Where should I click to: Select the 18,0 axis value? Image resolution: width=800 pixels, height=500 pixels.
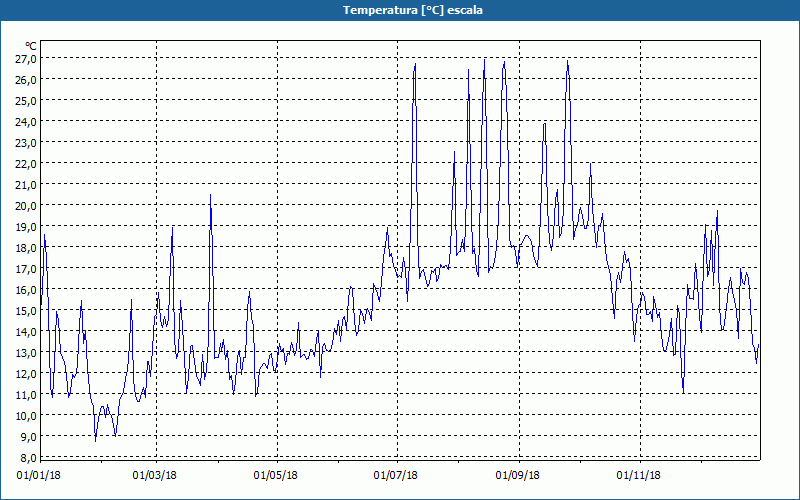pyautogui.click(x=26, y=247)
